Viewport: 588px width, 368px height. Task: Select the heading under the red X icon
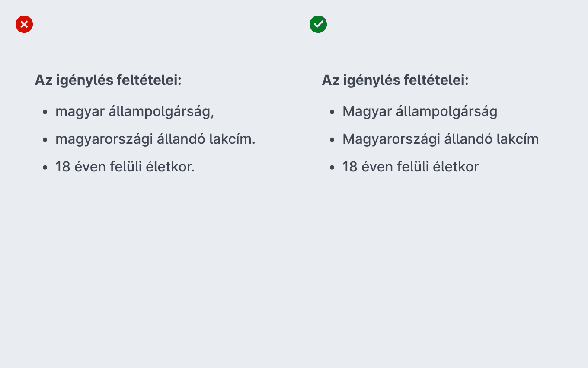pyautogui.click(x=108, y=81)
